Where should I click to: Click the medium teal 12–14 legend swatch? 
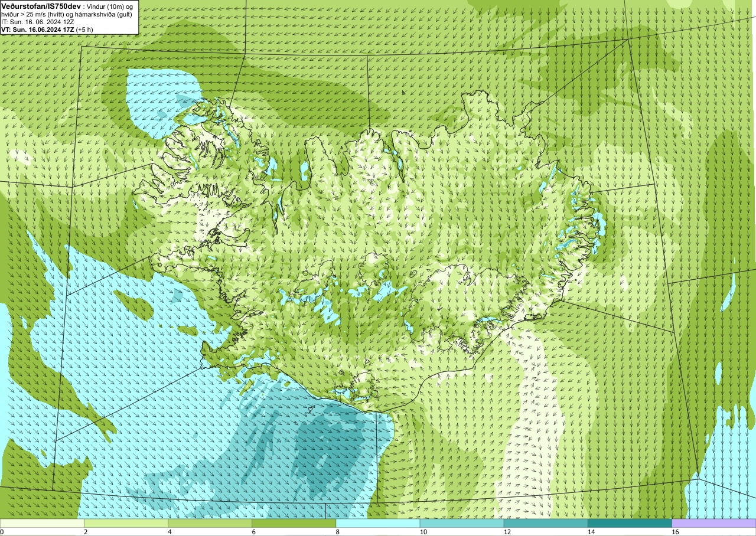[x=546, y=523]
